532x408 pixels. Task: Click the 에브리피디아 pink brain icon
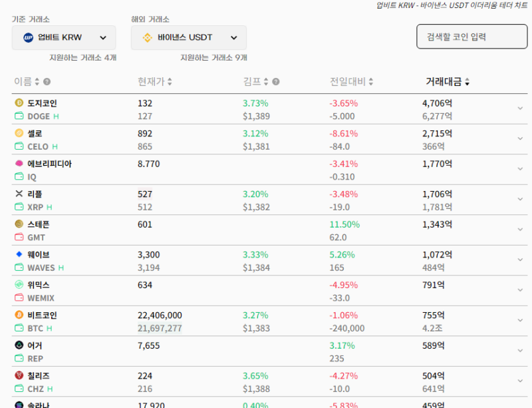pyautogui.click(x=19, y=164)
